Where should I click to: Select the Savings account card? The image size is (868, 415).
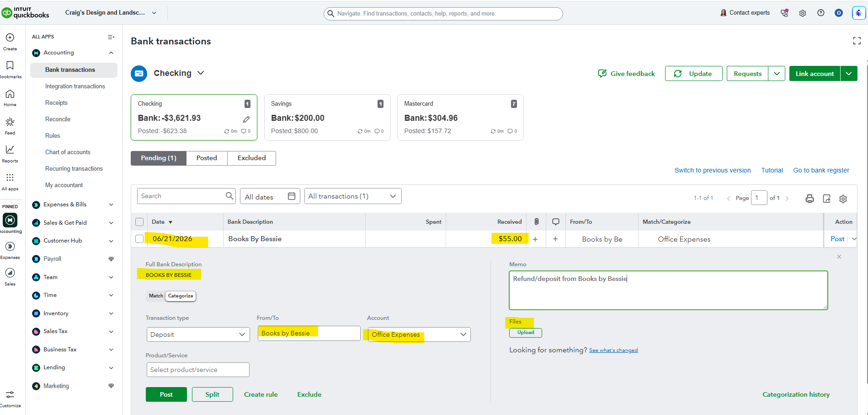click(x=327, y=118)
